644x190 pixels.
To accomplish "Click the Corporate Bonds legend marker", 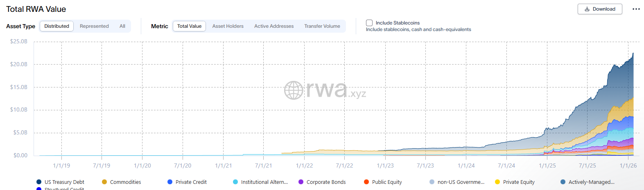I will (x=301, y=182).
